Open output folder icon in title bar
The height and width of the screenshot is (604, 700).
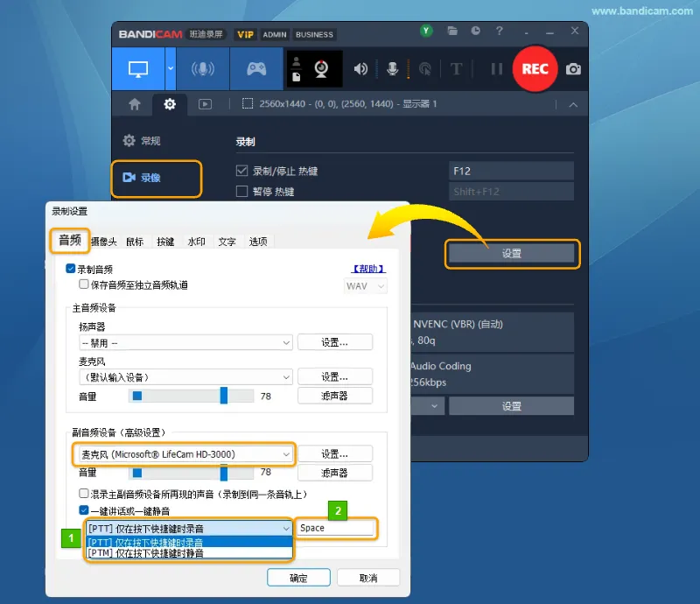click(452, 31)
